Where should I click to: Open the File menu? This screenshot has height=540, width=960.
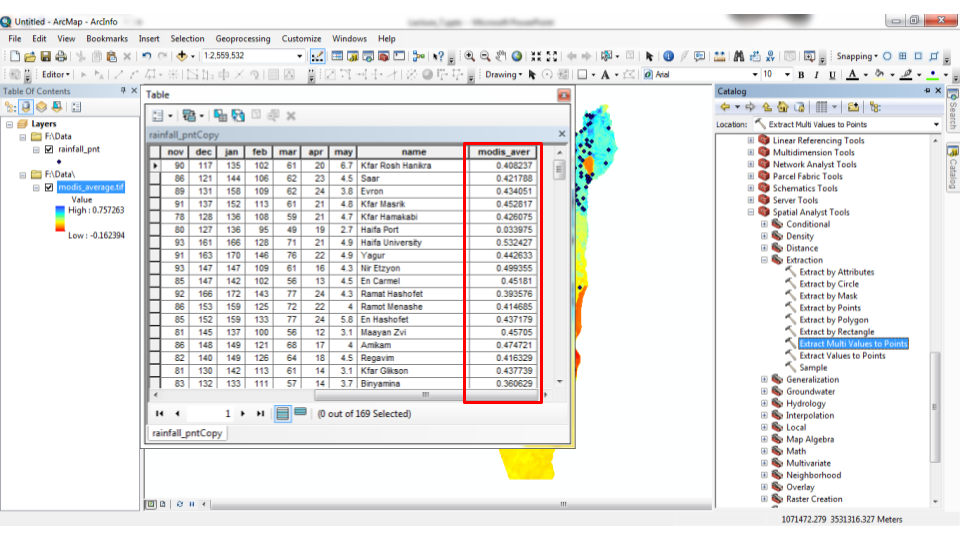15,39
